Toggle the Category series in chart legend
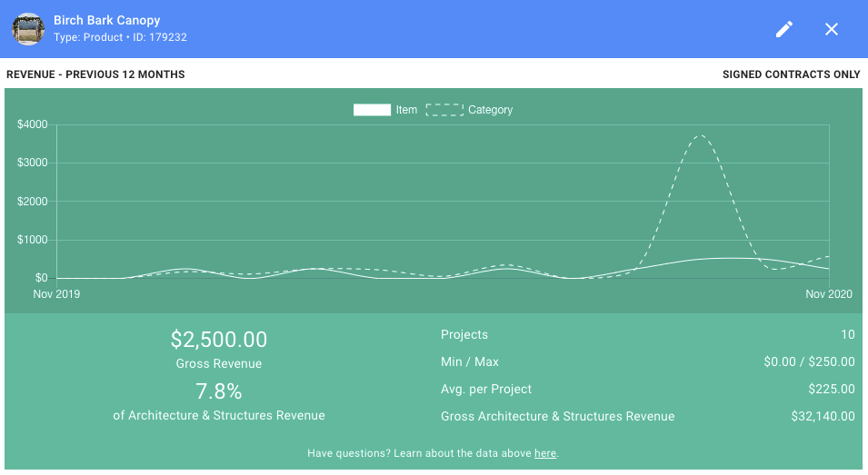The height and width of the screenshot is (475, 868). tap(469, 110)
